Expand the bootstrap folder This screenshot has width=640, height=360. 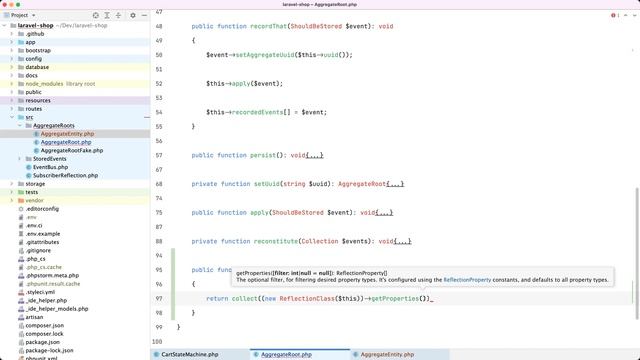12,51
